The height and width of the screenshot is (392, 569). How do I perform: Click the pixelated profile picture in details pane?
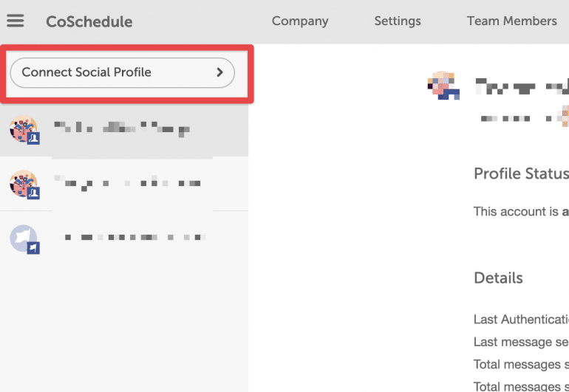(x=443, y=85)
